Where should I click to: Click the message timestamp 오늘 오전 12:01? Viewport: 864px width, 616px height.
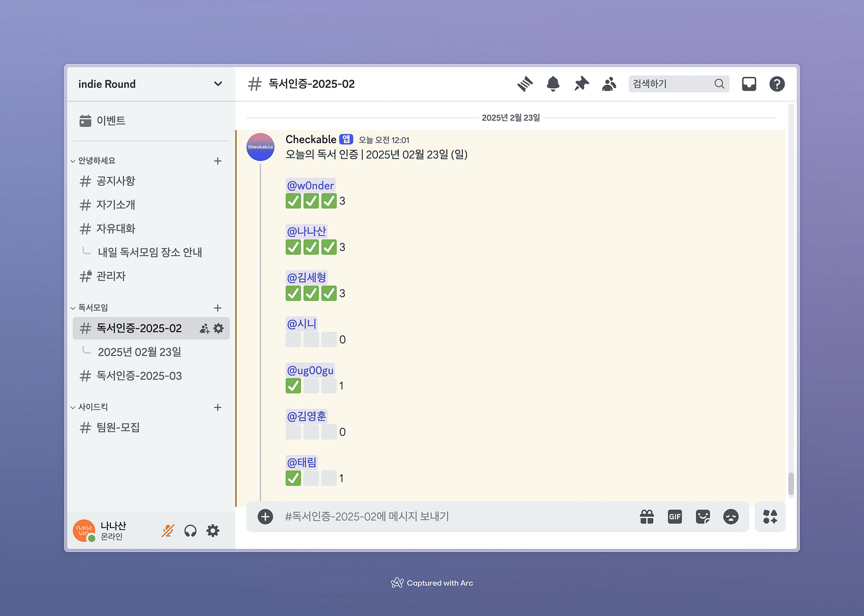384,140
